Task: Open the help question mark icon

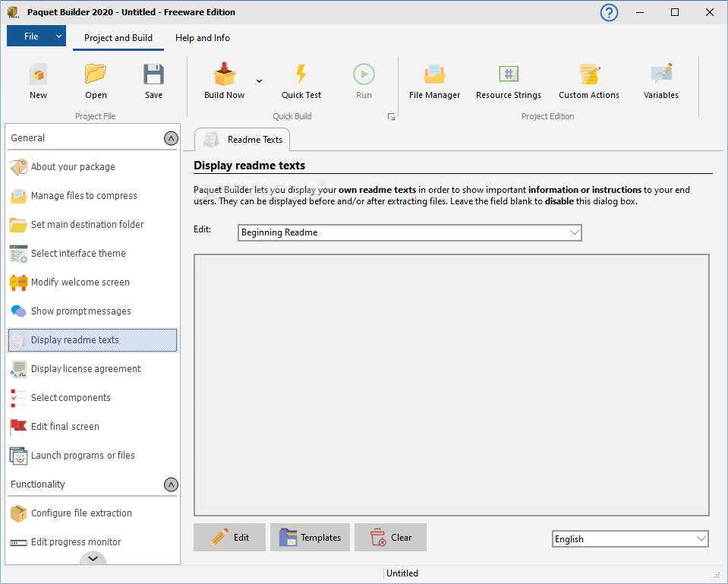Action: point(609,13)
